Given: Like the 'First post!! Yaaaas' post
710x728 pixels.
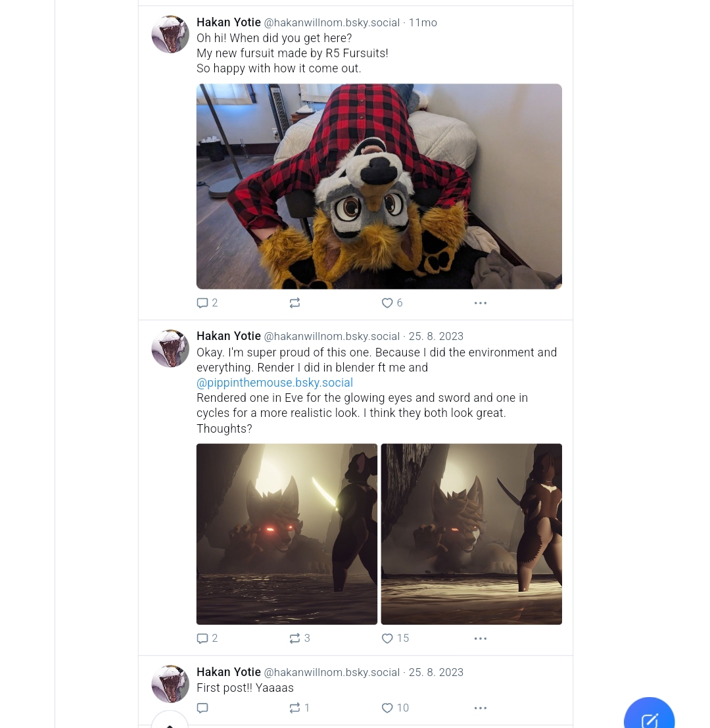Looking at the screenshot, I should coord(395,708).
